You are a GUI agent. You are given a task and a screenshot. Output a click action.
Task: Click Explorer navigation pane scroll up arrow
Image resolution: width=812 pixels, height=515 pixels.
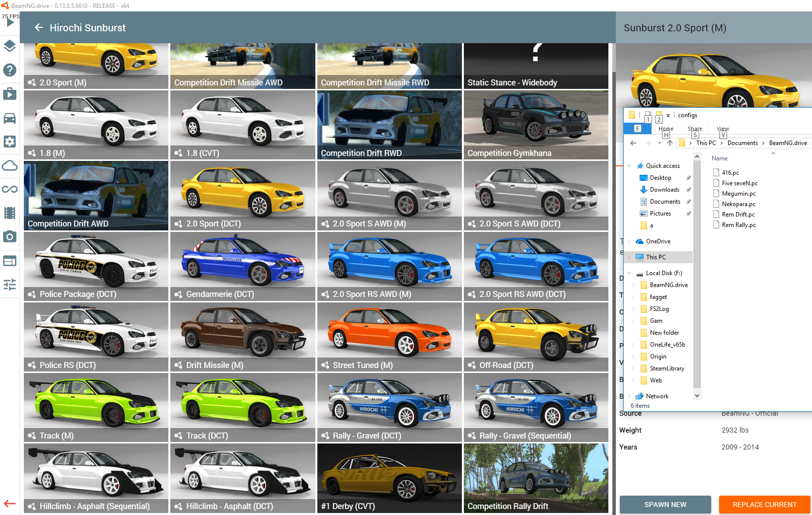697,157
